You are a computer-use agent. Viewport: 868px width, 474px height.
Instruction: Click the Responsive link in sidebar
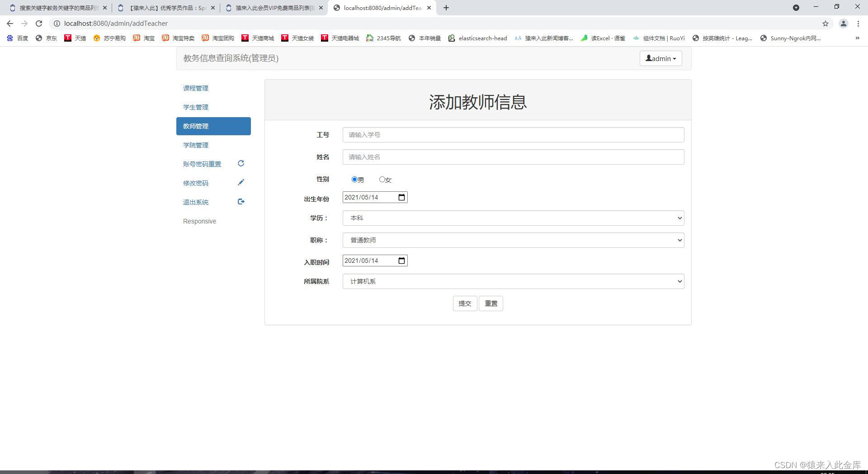click(199, 221)
